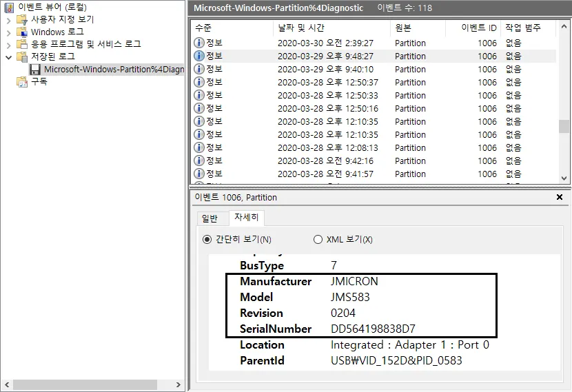The height and width of the screenshot is (392, 572).
Task: Sort events by the 원본 column header
Action: (x=418, y=28)
